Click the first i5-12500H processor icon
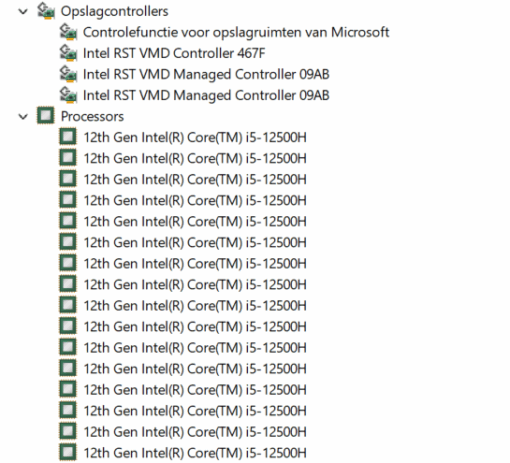Viewport: 510px width, 463px height. [x=68, y=137]
